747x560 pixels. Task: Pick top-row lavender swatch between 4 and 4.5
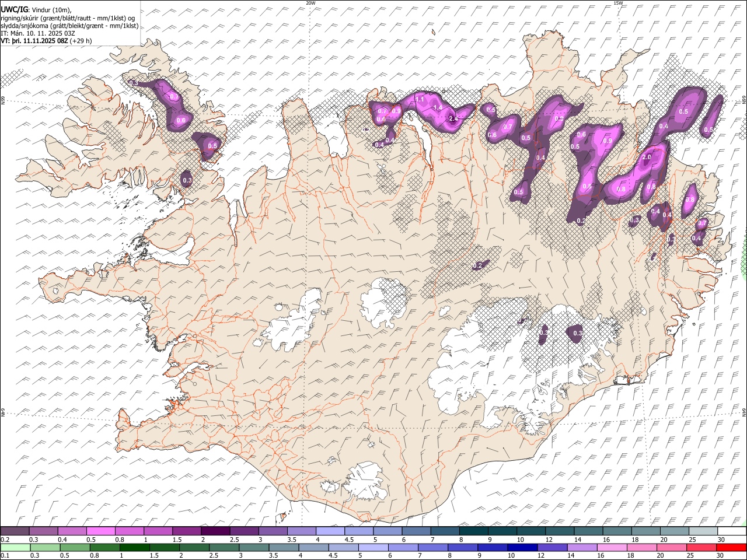point(330,531)
